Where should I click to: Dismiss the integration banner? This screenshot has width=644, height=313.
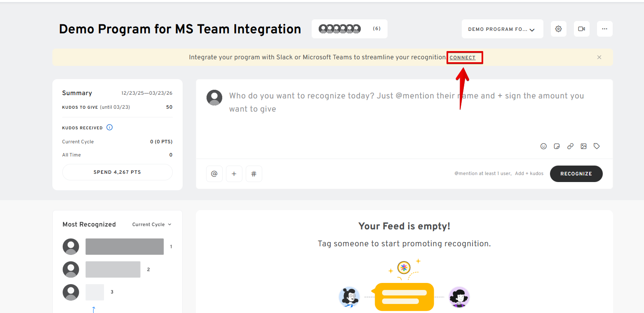pyautogui.click(x=599, y=57)
